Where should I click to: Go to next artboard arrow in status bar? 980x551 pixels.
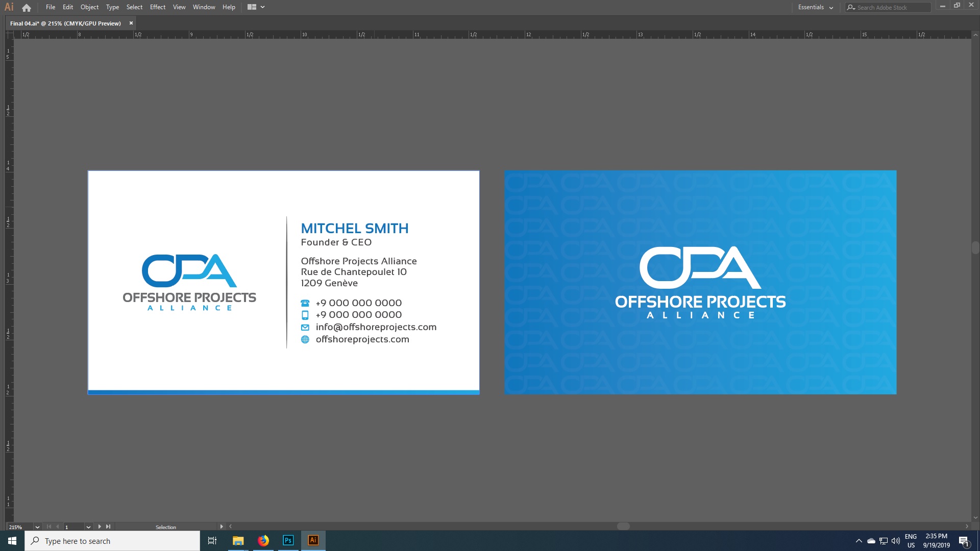click(x=100, y=527)
